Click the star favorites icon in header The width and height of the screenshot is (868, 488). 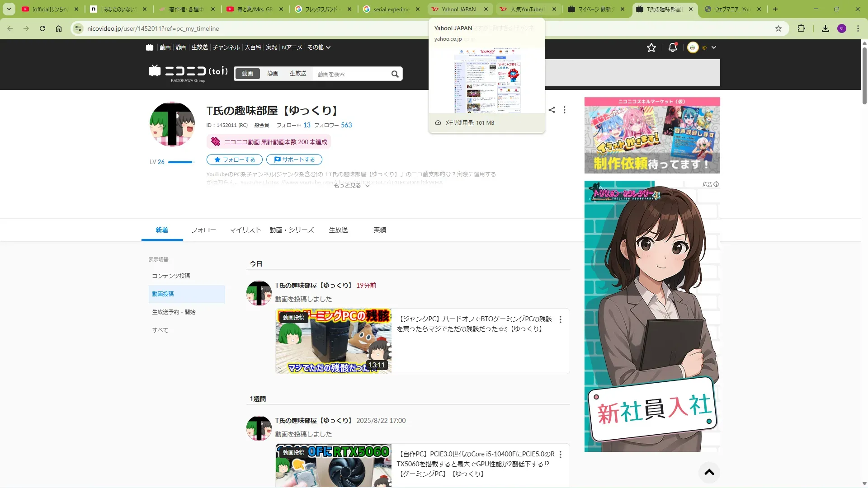pos(651,47)
